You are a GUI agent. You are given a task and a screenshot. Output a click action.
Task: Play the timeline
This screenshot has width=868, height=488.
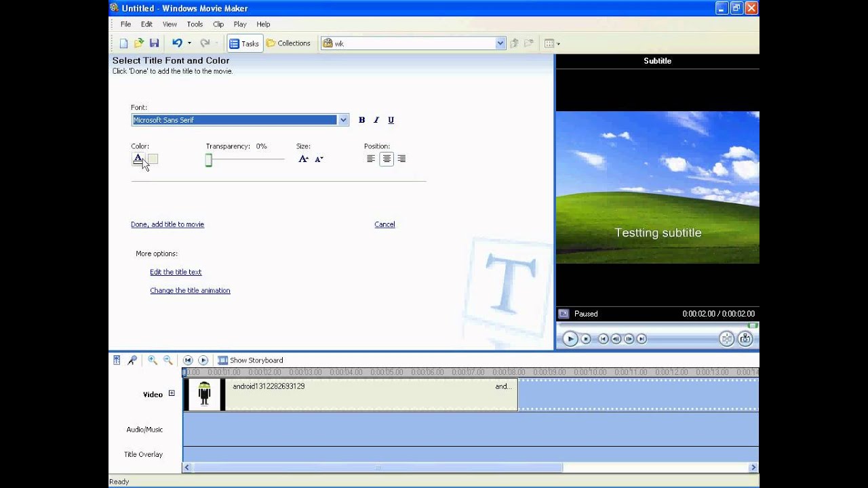pos(203,360)
